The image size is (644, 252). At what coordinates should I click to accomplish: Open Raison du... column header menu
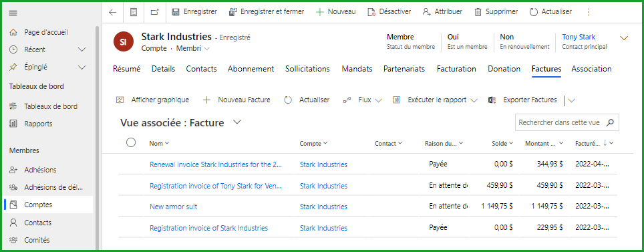pos(444,144)
